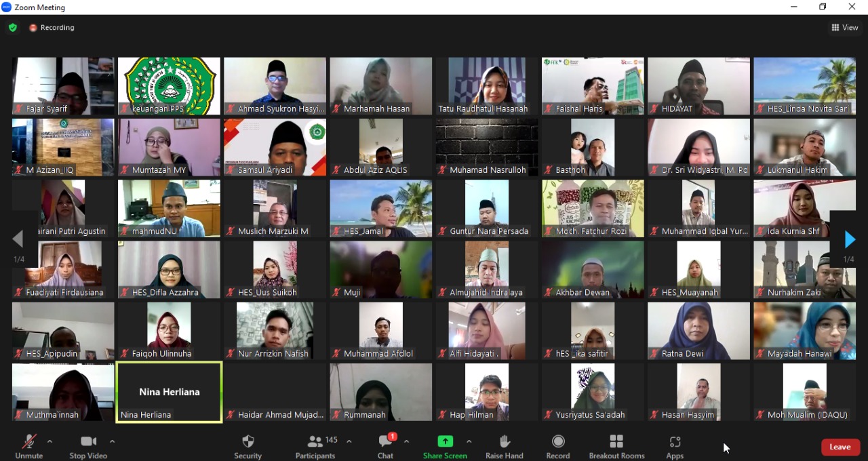Select Tatu Raudhatul Hasanah's video tile
Screen dimensions: 868x461
(x=487, y=86)
